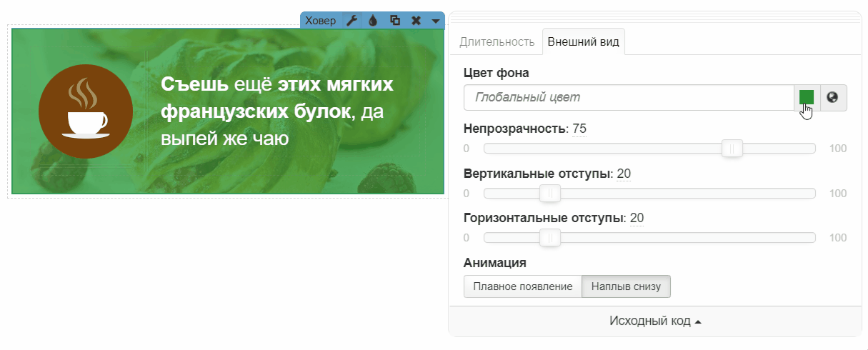Click the vertical padding slider handle
The height and width of the screenshot is (350, 868).
(x=549, y=194)
